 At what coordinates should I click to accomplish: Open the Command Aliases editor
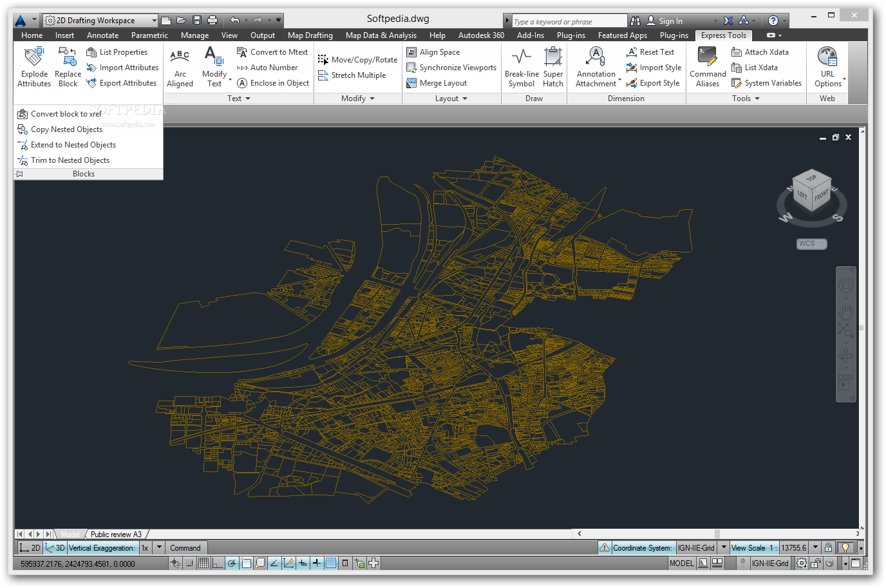click(708, 67)
